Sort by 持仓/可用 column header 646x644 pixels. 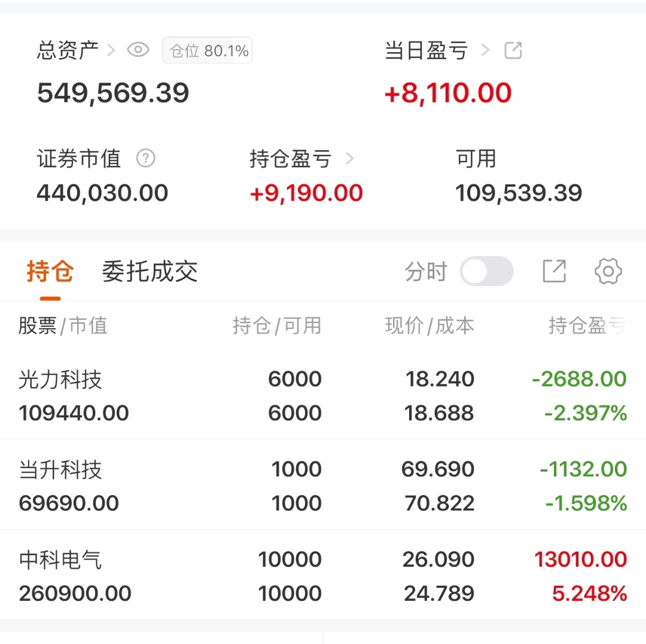(x=277, y=326)
